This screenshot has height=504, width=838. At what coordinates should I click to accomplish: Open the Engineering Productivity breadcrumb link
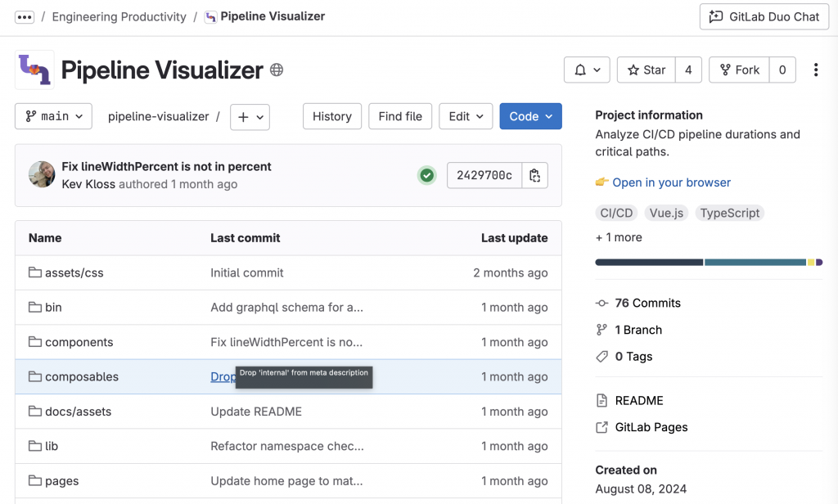pos(119,17)
